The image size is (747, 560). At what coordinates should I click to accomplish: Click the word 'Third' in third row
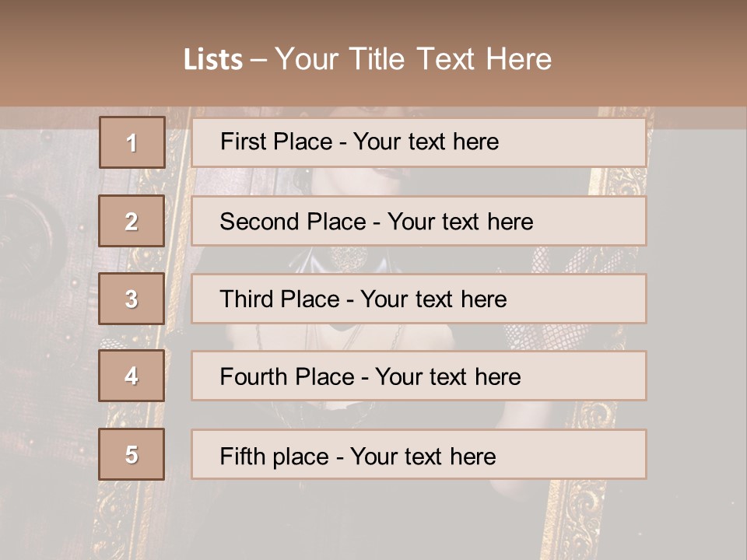pos(247,299)
